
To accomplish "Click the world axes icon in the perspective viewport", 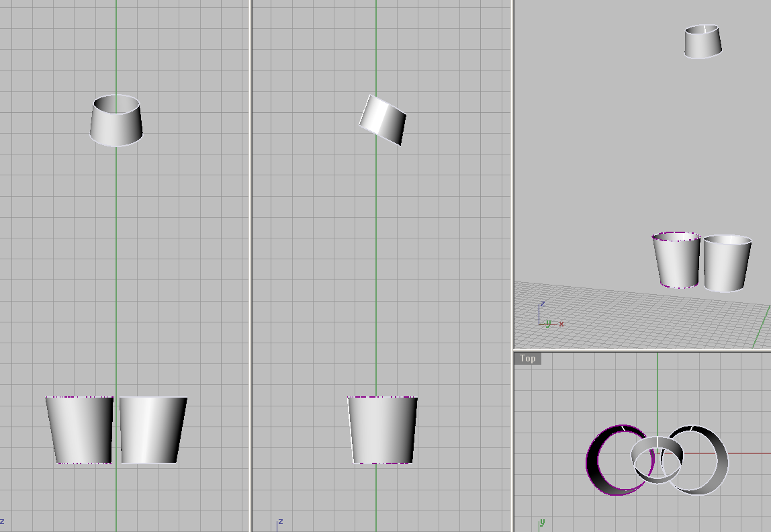I will (x=550, y=315).
